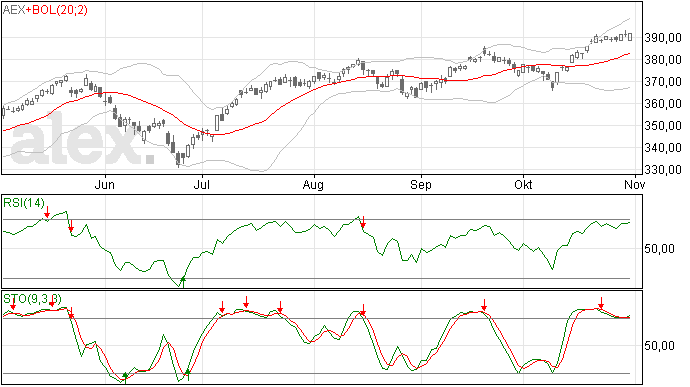
Task: Click the STO red sell arrow before Okt
Action: [484, 305]
